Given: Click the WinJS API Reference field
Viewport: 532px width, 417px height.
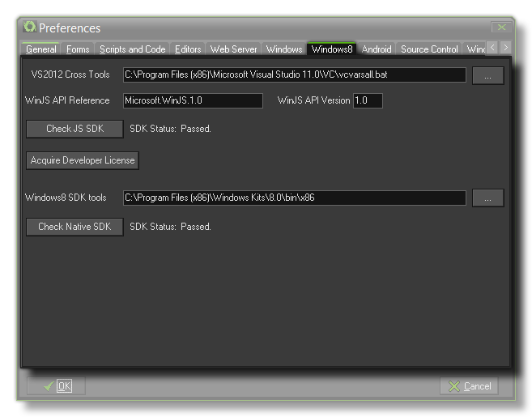Looking at the screenshot, I should [x=193, y=100].
